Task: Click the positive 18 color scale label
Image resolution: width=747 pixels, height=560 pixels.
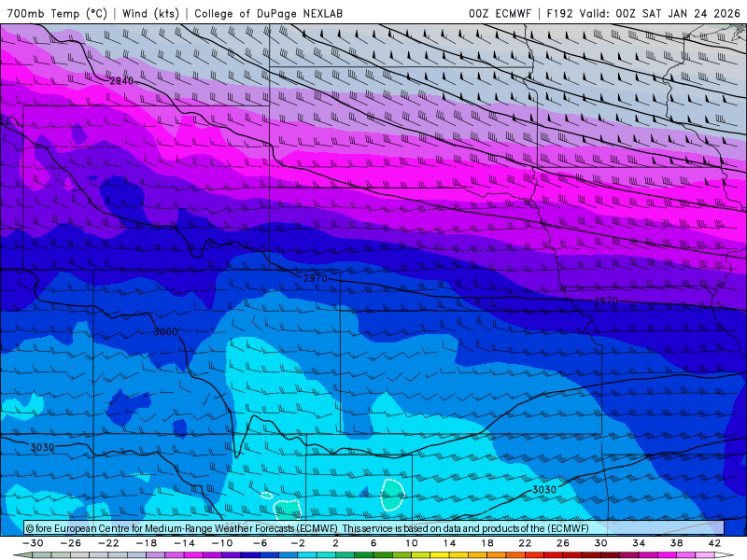Action: [x=487, y=543]
